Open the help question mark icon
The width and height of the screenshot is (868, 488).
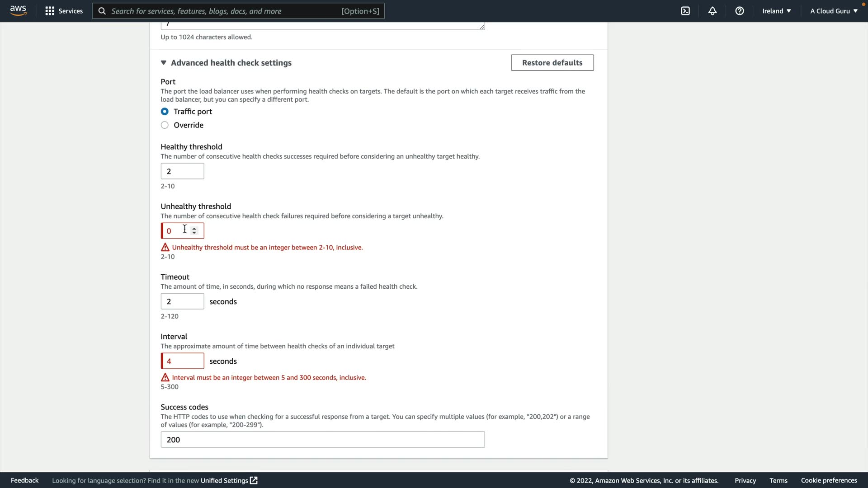740,11
